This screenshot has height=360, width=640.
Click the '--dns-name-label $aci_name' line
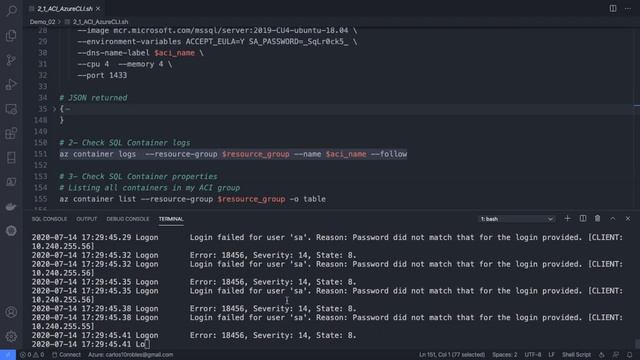[140, 53]
